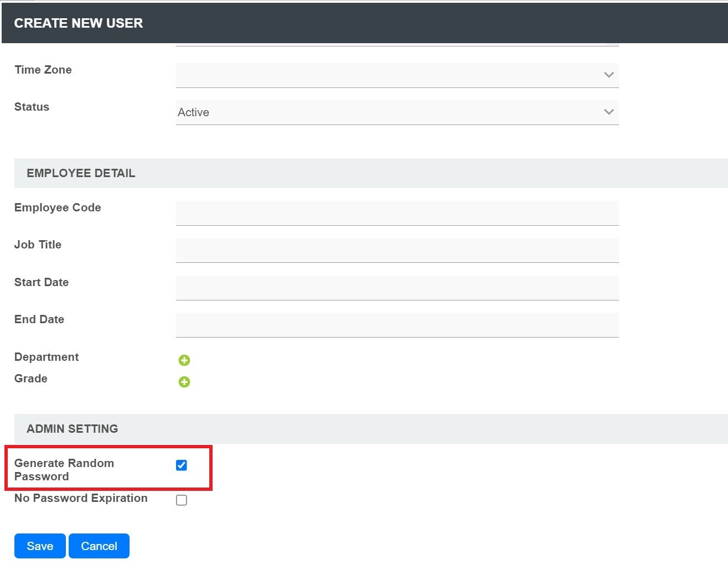Click the Employee Detail section header
Image resolution: width=728 pixels, height=570 pixels.
81,173
